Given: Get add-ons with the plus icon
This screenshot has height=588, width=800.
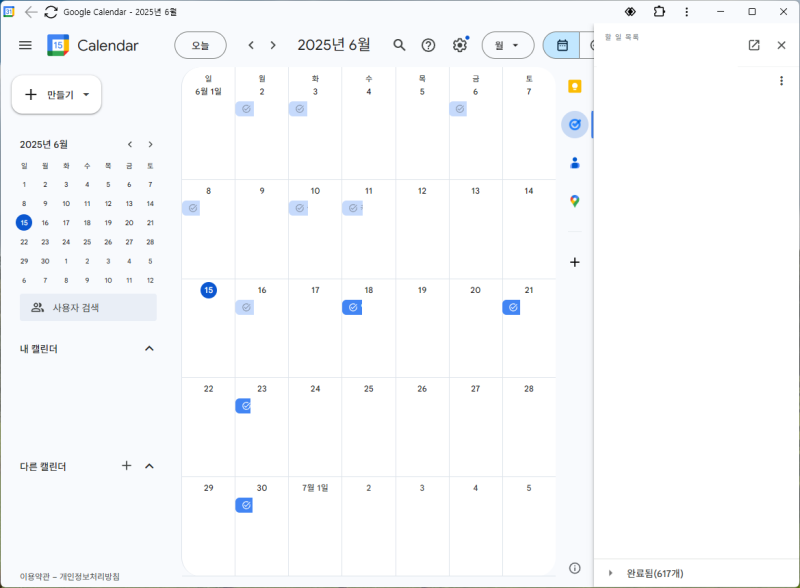Looking at the screenshot, I should coord(574,262).
